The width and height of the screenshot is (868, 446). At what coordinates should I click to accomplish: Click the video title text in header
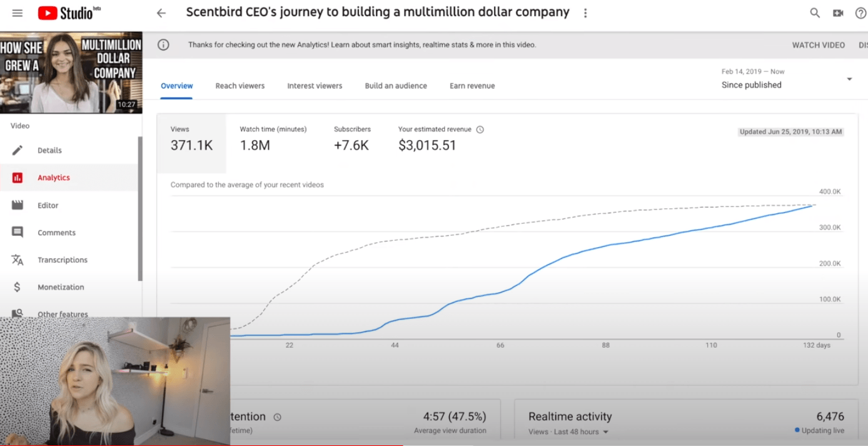[378, 13]
